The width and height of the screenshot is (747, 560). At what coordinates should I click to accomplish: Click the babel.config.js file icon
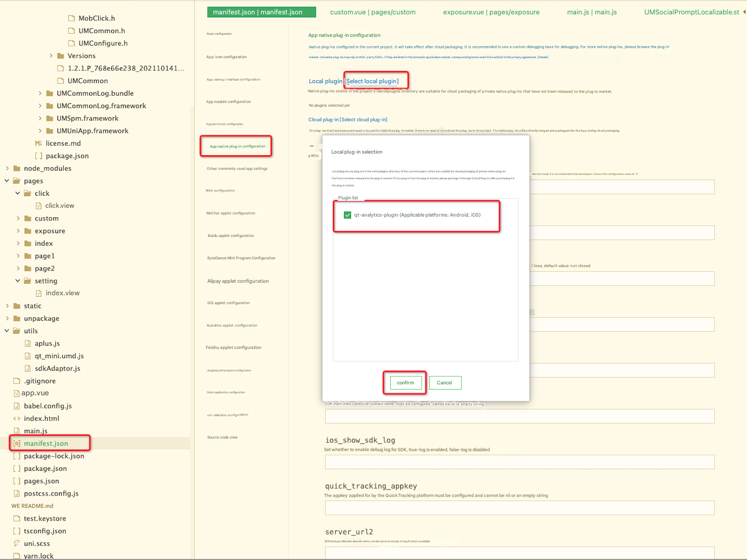(17, 406)
